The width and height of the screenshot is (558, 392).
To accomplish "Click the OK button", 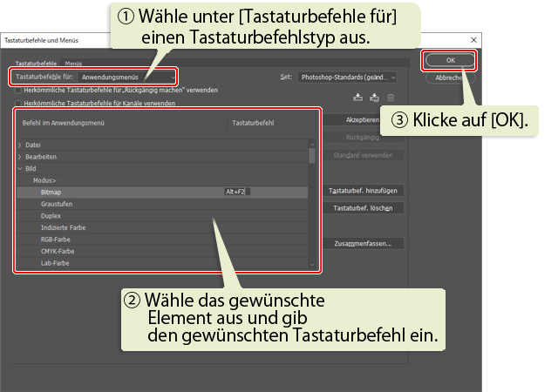I will pos(450,60).
